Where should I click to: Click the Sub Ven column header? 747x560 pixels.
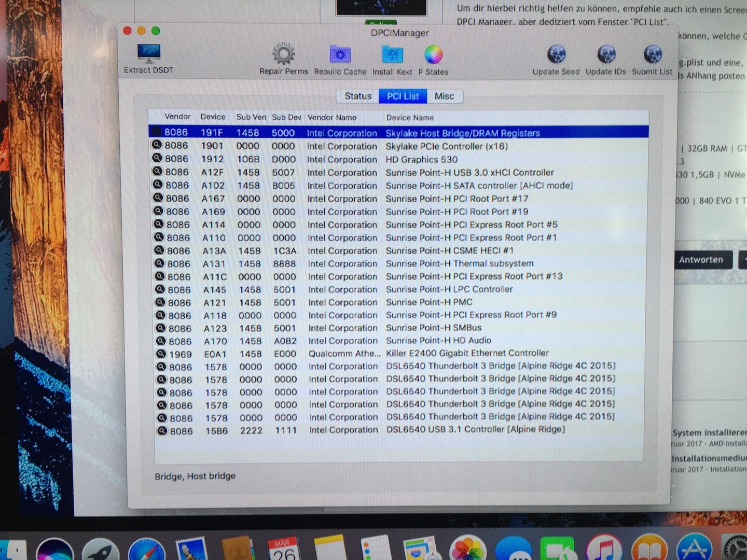point(251,117)
